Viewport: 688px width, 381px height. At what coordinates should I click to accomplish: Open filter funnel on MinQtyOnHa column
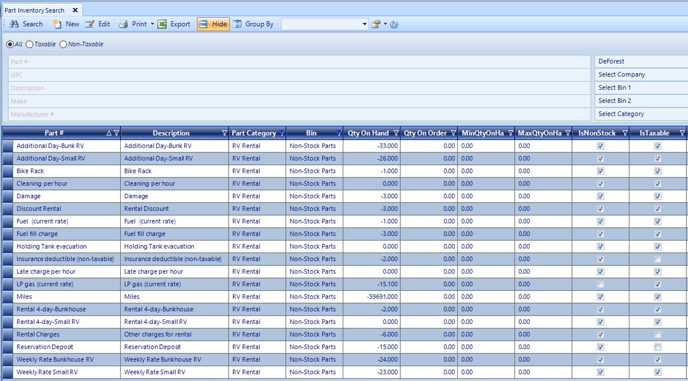coord(511,133)
